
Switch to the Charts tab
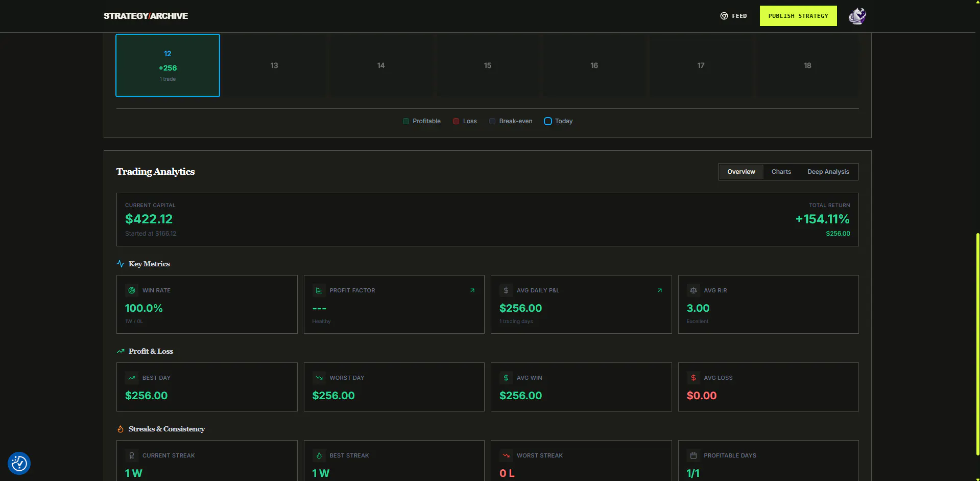pos(781,172)
